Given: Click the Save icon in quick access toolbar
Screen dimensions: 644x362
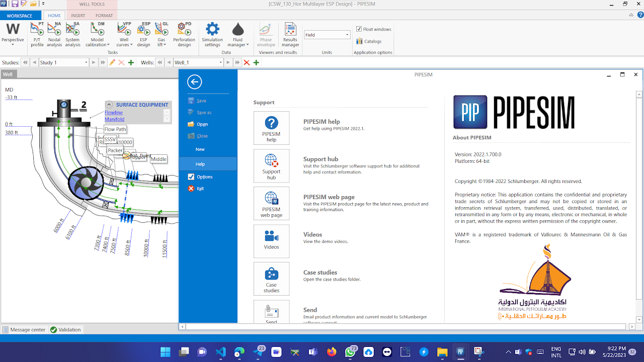Looking at the screenshot, I should click(x=15, y=4).
